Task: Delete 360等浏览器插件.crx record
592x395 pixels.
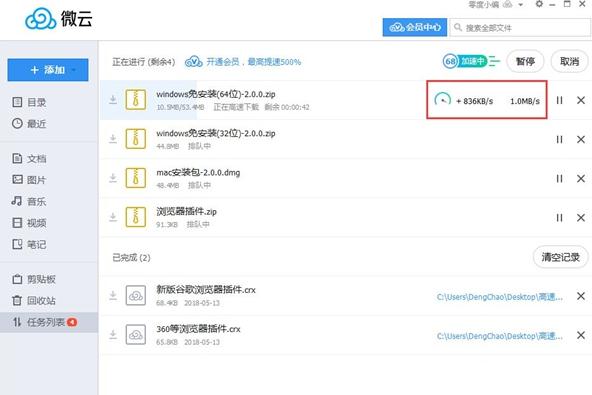Action: click(x=581, y=335)
